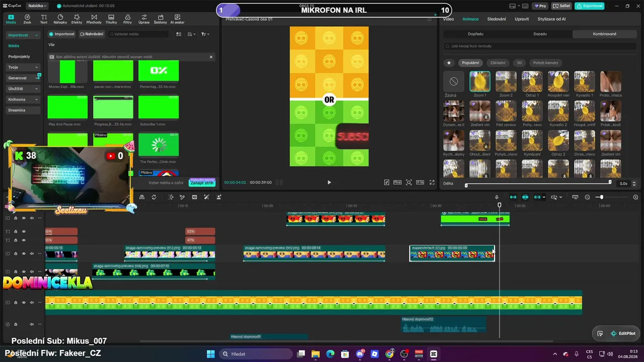The height and width of the screenshot is (362, 644).
Task: Lock the main yellow-green video track
Action: [x=16, y=303]
